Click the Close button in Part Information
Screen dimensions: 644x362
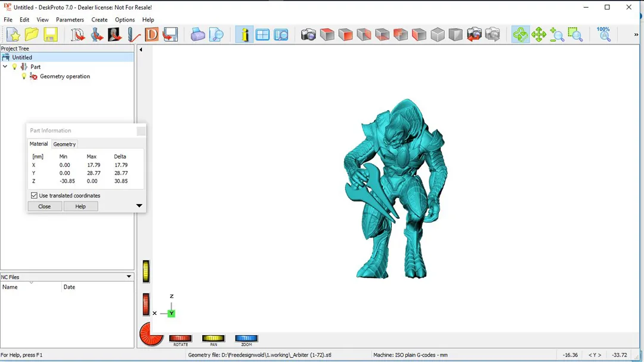click(x=45, y=206)
